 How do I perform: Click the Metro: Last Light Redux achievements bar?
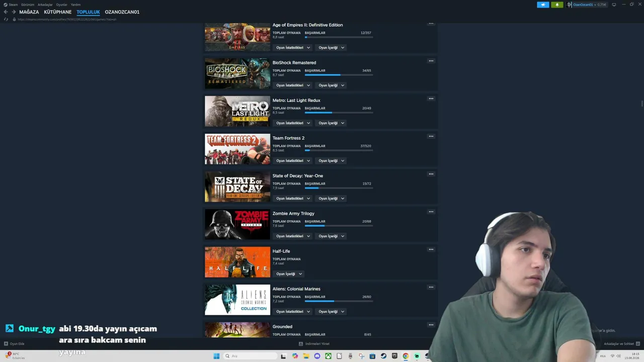pos(339,113)
